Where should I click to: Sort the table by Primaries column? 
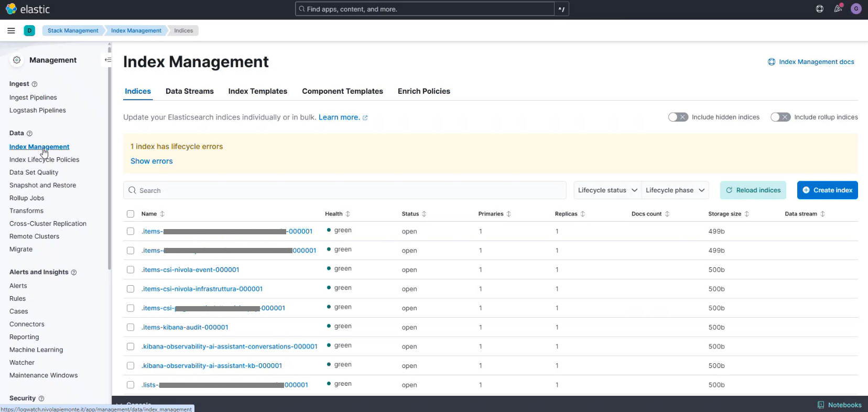[494, 214]
